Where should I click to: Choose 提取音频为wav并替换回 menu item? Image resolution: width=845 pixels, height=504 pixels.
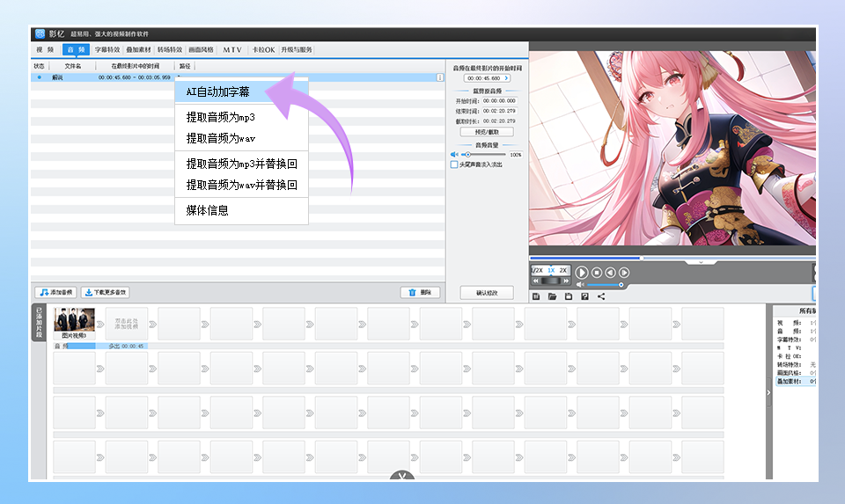click(x=241, y=185)
